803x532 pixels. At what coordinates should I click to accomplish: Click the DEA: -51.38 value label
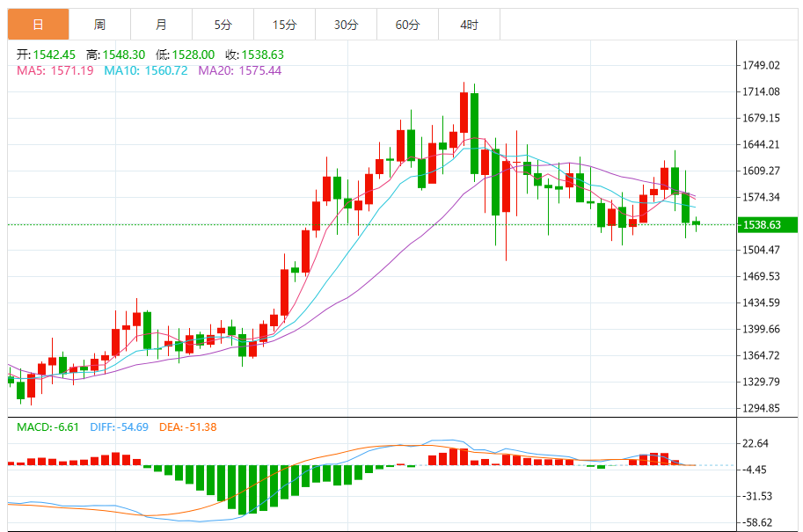187,427
